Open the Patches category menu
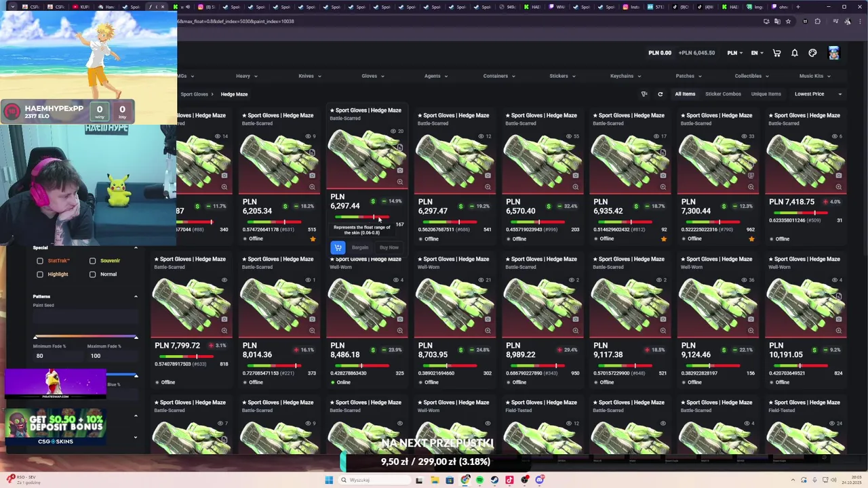This screenshot has width=868, height=488. click(688, 76)
